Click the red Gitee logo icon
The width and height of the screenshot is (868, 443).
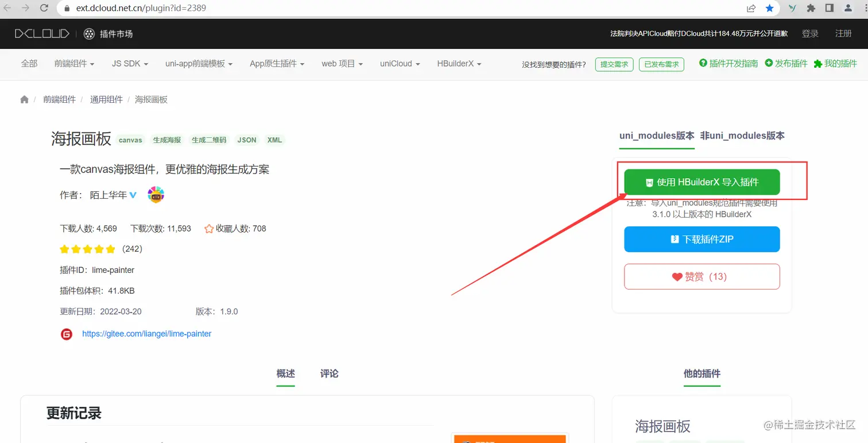(x=67, y=334)
